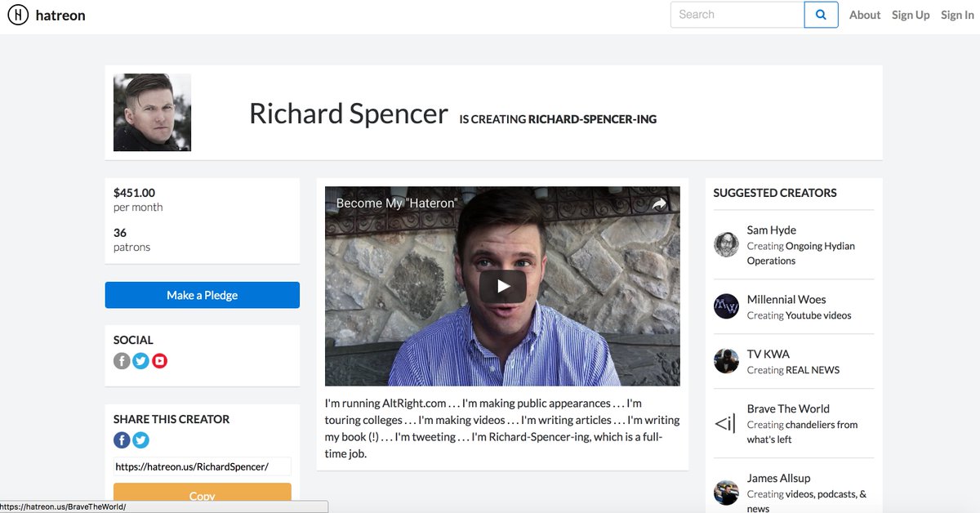
Task: Click Millennial Woes avatar
Action: click(726, 306)
